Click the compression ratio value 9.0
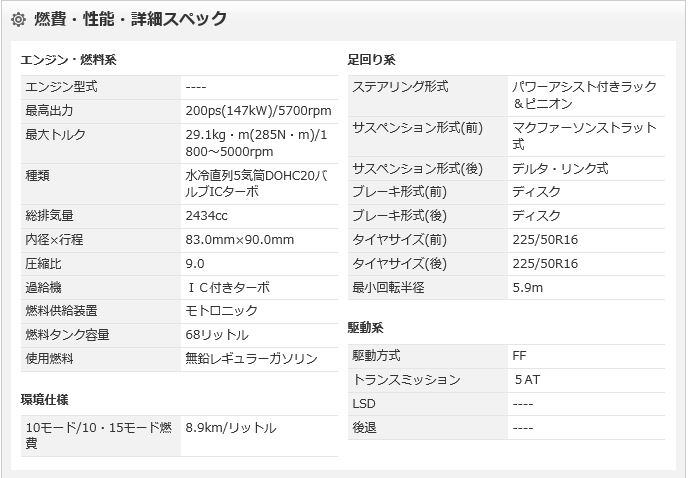 [195, 264]
